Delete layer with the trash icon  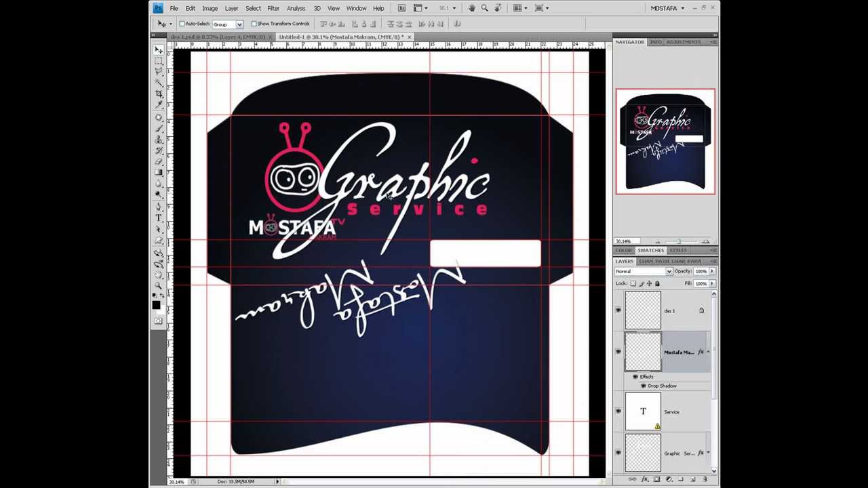click(705, 479)
